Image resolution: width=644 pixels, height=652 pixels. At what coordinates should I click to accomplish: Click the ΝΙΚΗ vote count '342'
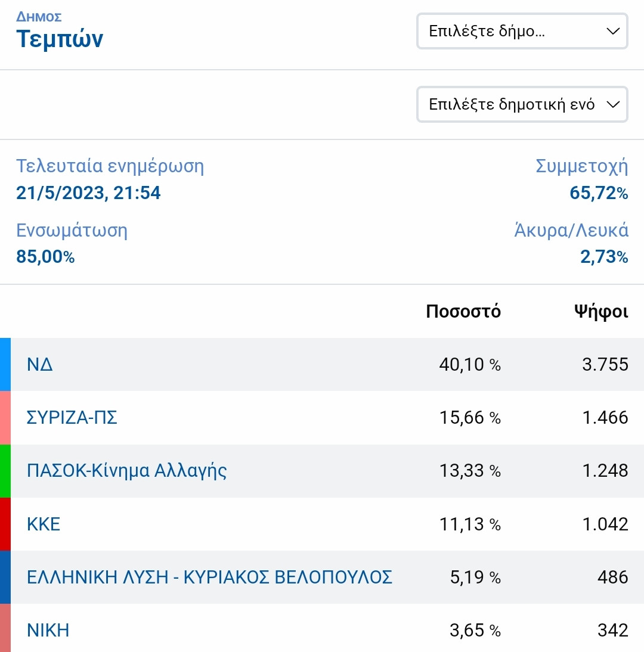613,631
